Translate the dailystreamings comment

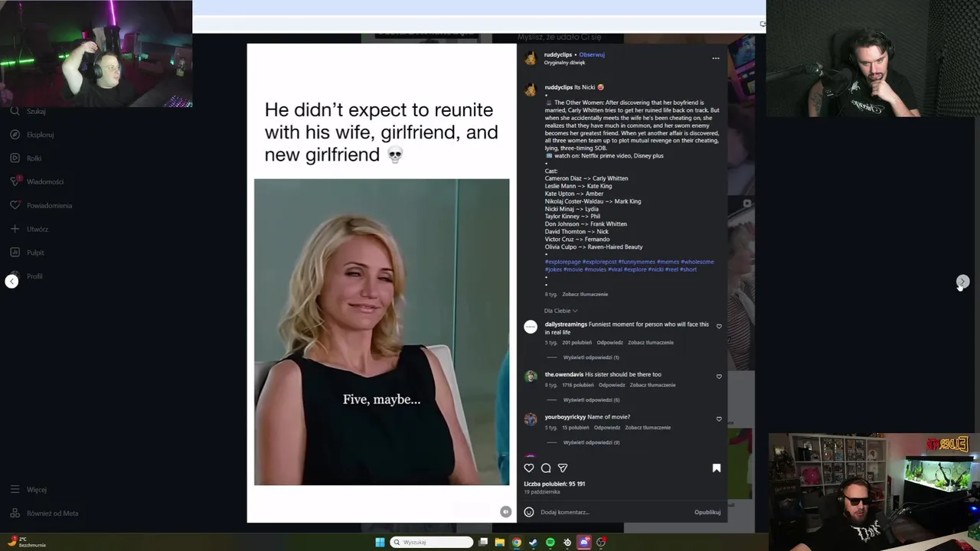point(651,343)
